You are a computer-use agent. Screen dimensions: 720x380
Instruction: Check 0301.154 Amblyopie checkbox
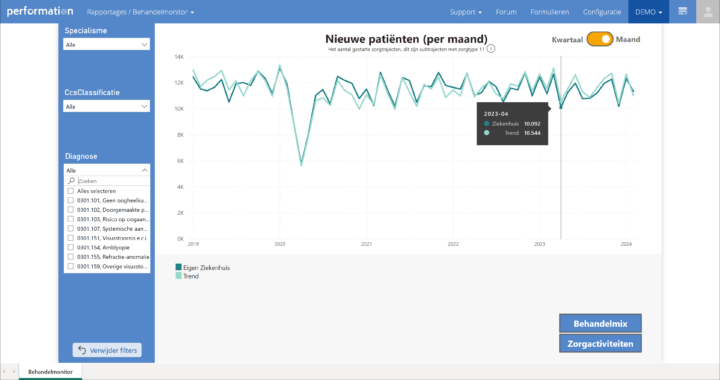click(x=71, y=247)
